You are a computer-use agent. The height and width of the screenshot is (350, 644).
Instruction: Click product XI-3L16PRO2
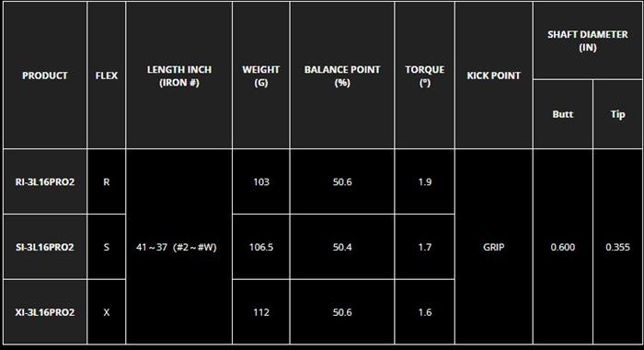coord(45,312)
